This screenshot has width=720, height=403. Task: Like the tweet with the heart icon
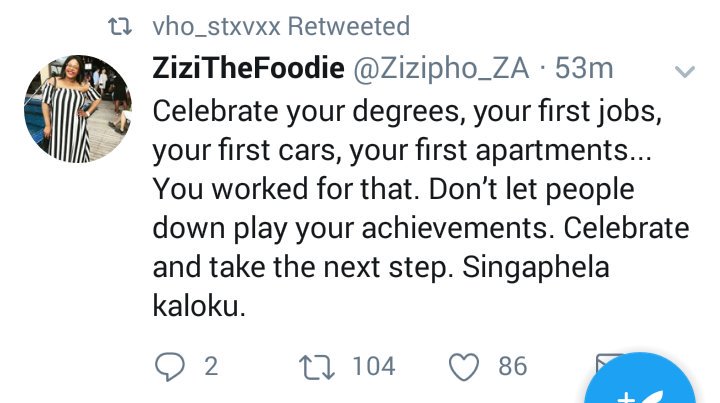(x=464, y=367)
